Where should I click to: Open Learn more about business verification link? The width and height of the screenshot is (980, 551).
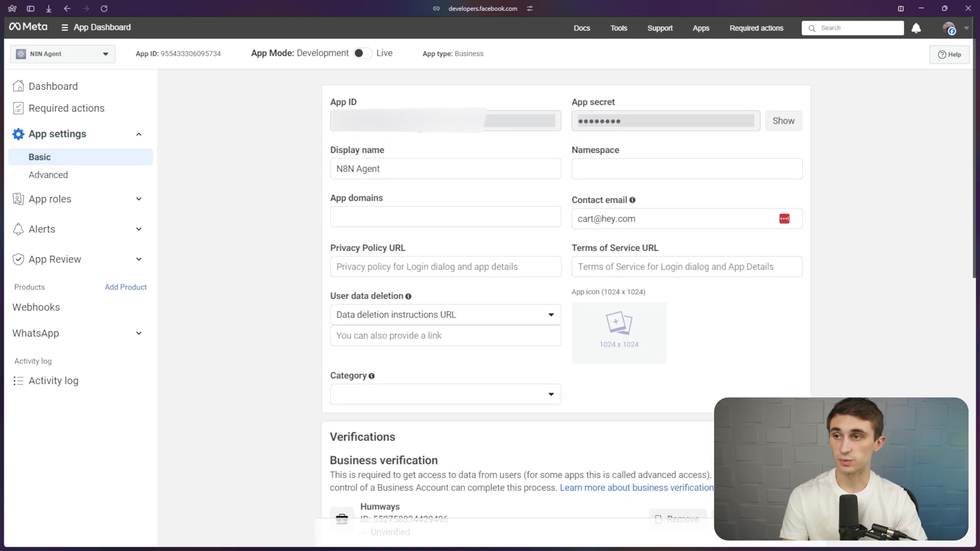pos(636,488)
